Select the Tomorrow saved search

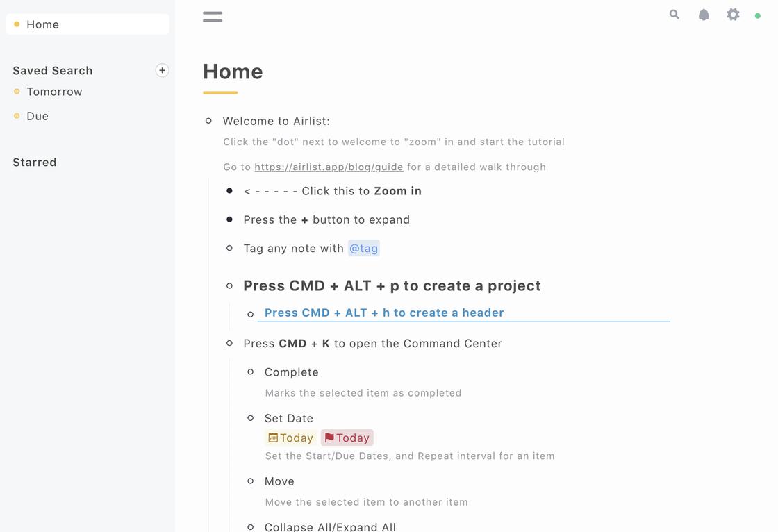pyautogui.click(x=54, y=92)
